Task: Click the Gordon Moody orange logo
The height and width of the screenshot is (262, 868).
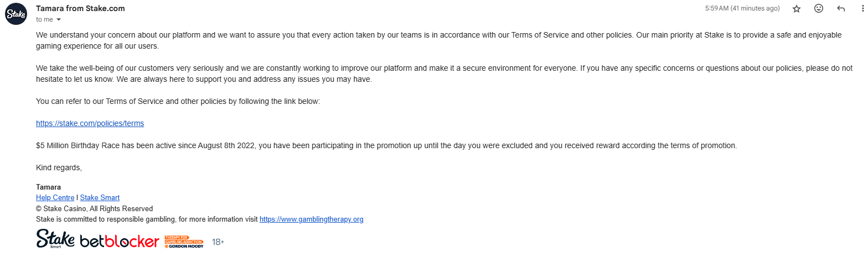Action: (x=184, y=242)
